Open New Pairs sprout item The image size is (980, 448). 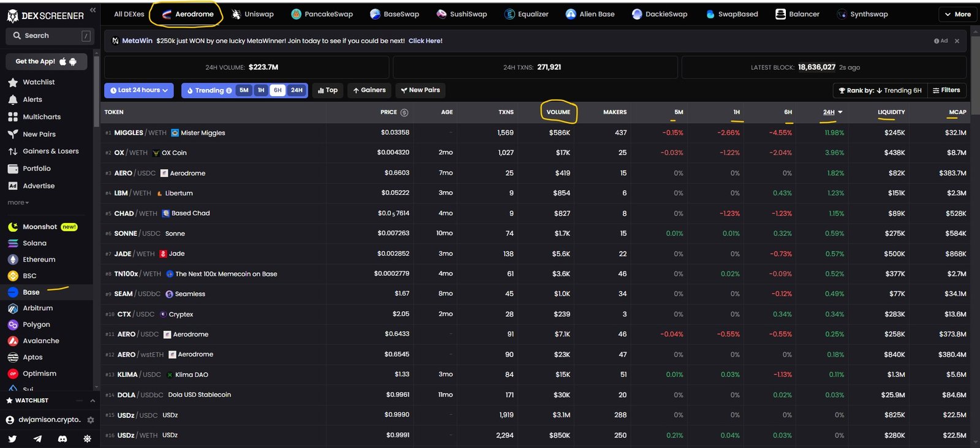pyautogui.click(x=39, y=134)
